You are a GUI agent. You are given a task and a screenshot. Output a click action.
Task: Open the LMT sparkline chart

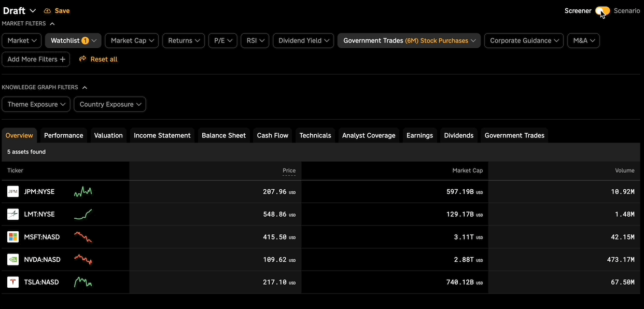83,214
